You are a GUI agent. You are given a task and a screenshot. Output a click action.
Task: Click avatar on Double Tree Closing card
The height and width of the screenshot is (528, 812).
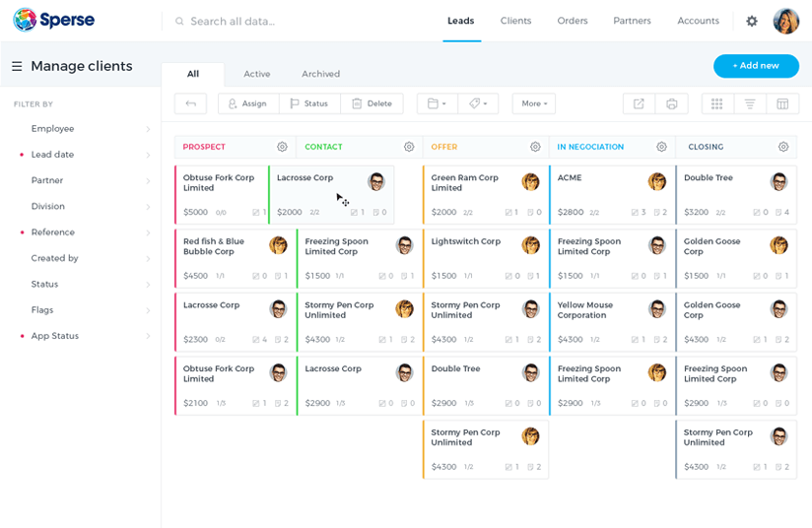coord(778,181)
